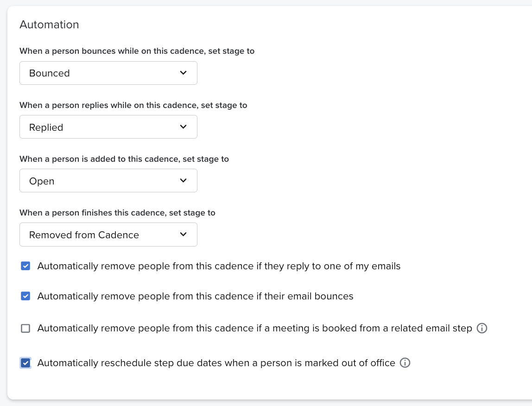Click chevron arrow in Replied dropdown
Viewport: 532px width, 406px height.
[183, 127]
